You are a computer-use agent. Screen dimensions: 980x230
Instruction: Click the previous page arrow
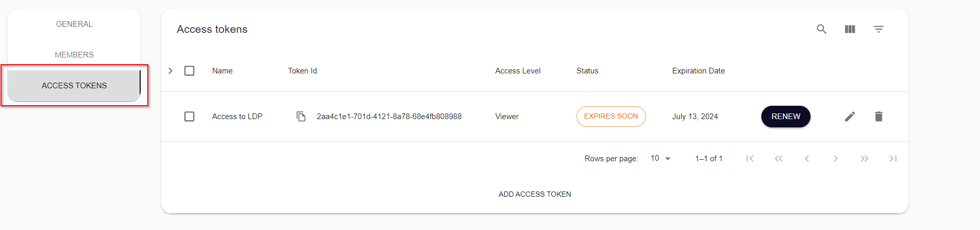pos(807,159)
